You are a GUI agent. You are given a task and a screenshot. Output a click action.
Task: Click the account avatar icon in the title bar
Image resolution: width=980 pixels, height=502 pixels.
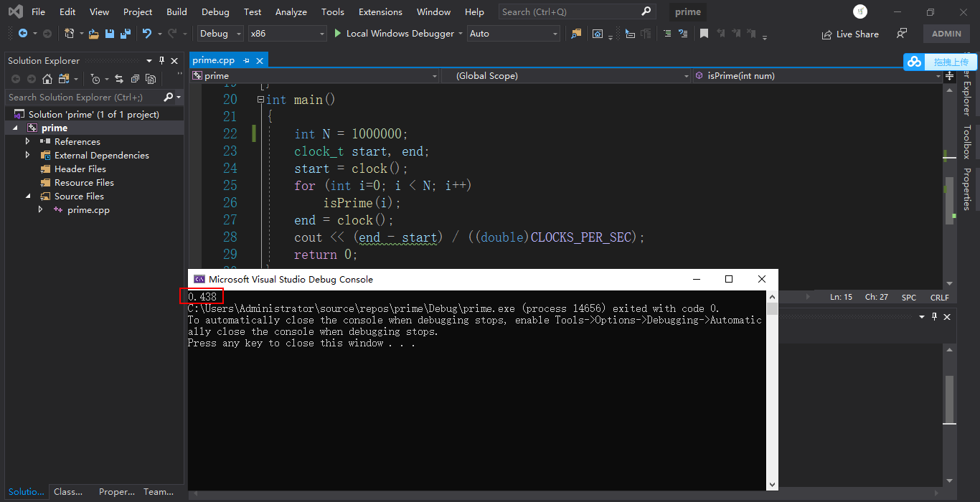click(x=860, y=11)
